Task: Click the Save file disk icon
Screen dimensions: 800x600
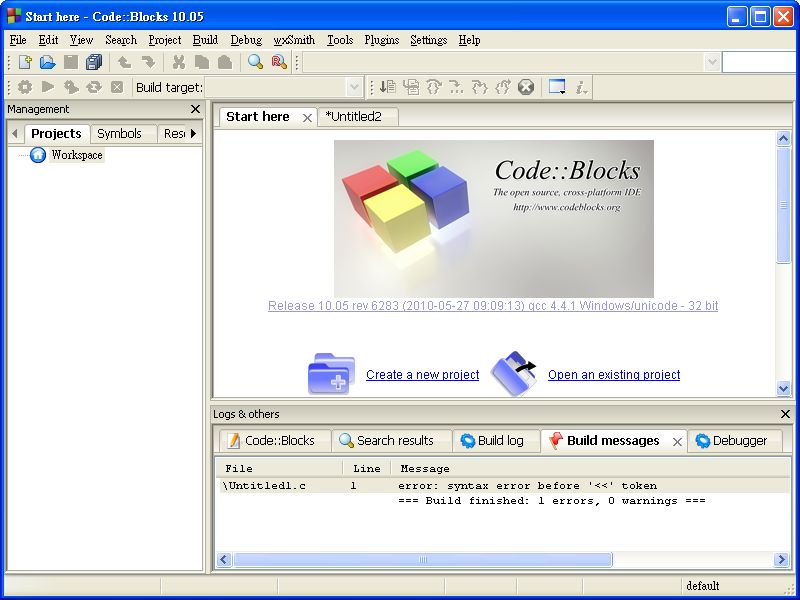Action: click(71, 62)
